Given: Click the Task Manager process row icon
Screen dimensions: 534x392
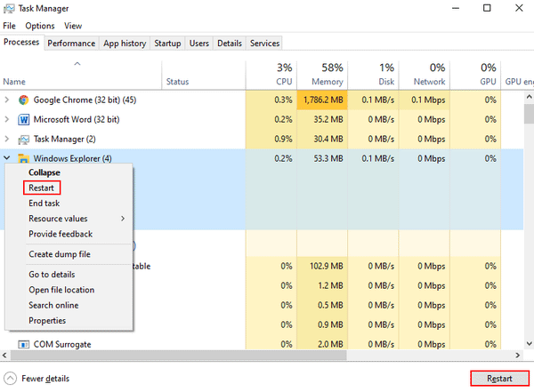Looking at the screenshot, I should tap(23, 140).
